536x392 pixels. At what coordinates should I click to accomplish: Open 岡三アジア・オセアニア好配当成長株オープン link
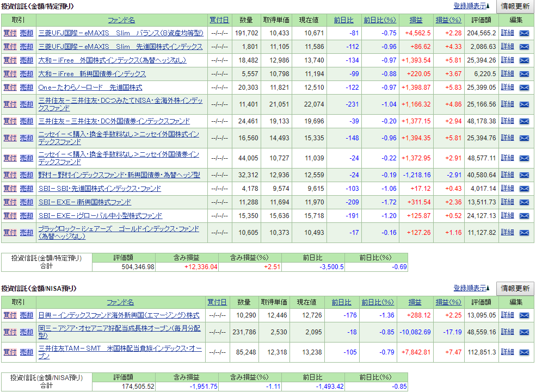119,332
